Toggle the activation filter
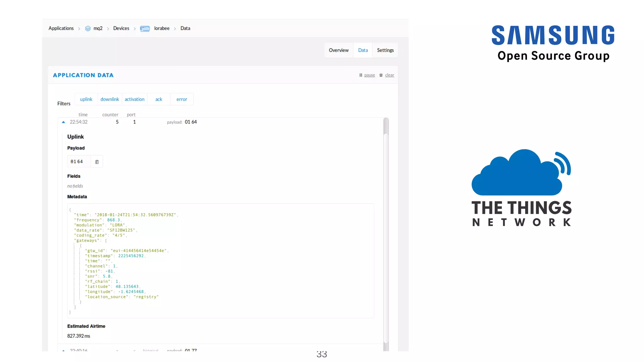 tap(135, 99)
